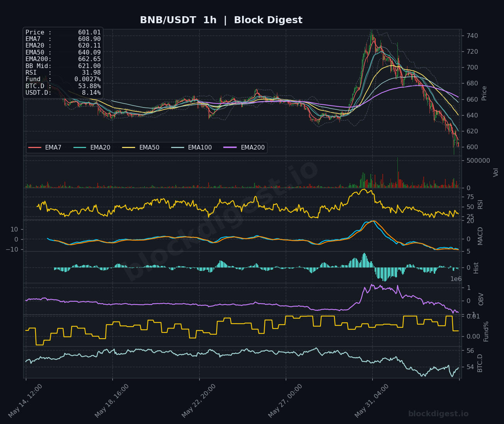This screenshot has height=424, width=504.
Task: Click the EMA7 608.90 stats row
Action: pyautogui.click(x=63, y=39)
